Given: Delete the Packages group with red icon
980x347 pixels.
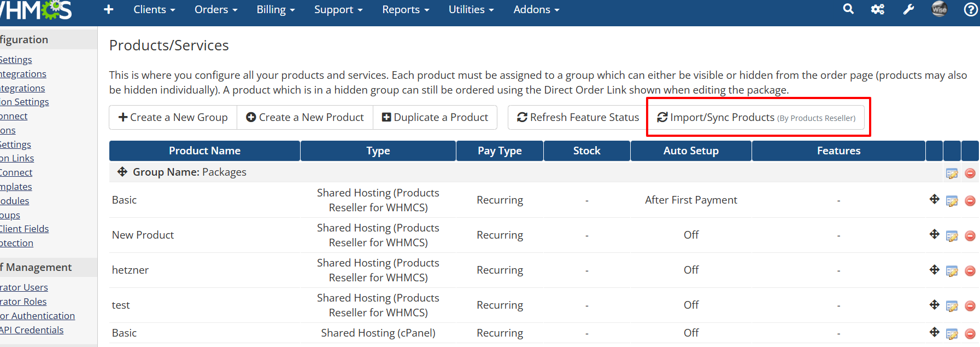Looking at the screenshot, I should 970,173.
